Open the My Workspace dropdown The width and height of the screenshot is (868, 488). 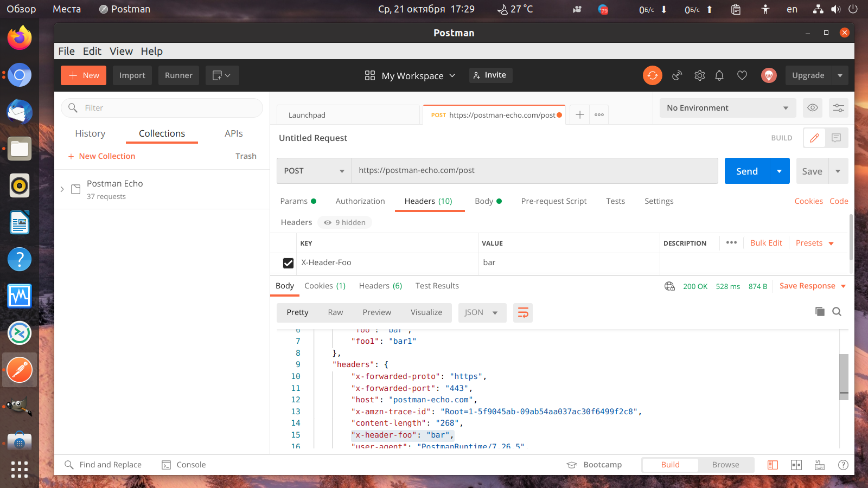pyautogui.click(x=410, y=76)
